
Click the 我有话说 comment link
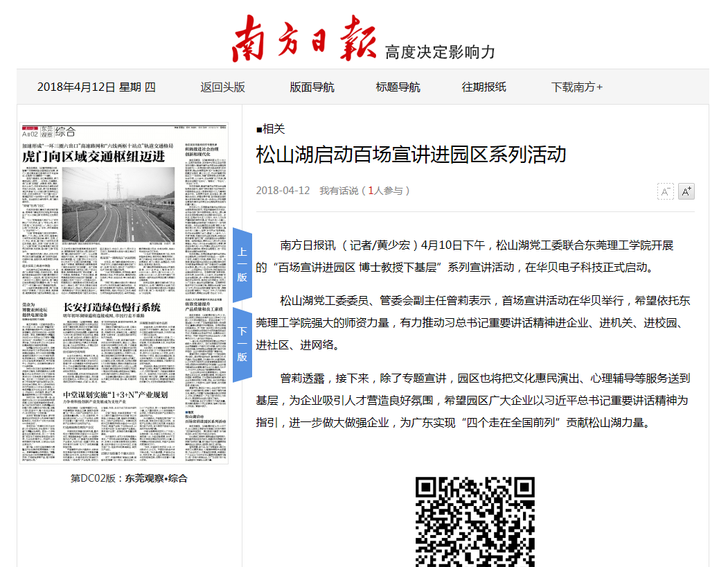pyautogui.click(x=339, y=191)
